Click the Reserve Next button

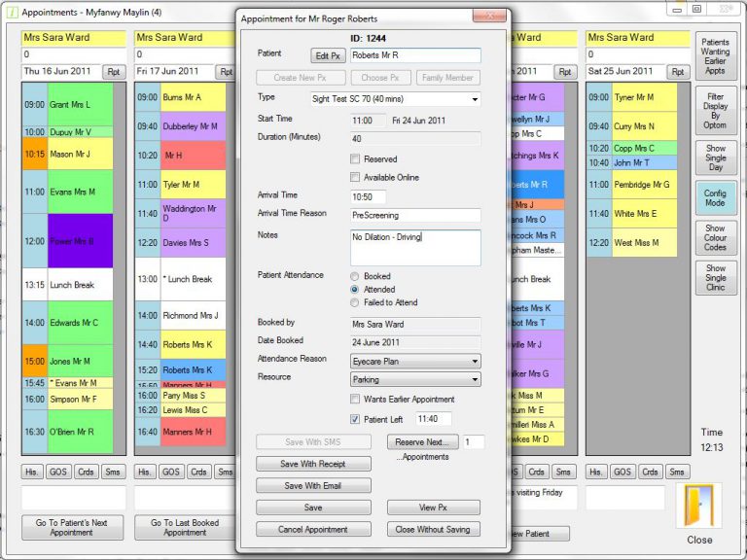[421, 442]
